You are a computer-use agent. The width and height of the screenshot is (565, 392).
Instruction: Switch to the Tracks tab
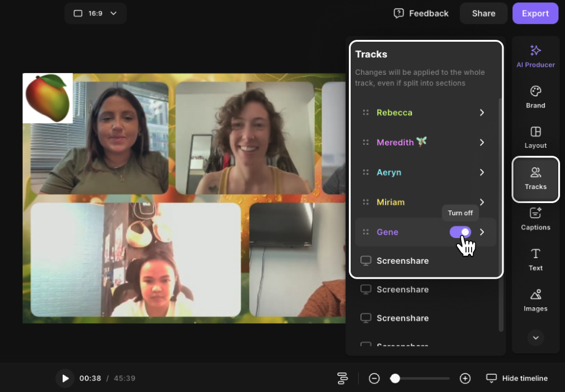click(x=536, y=179)
